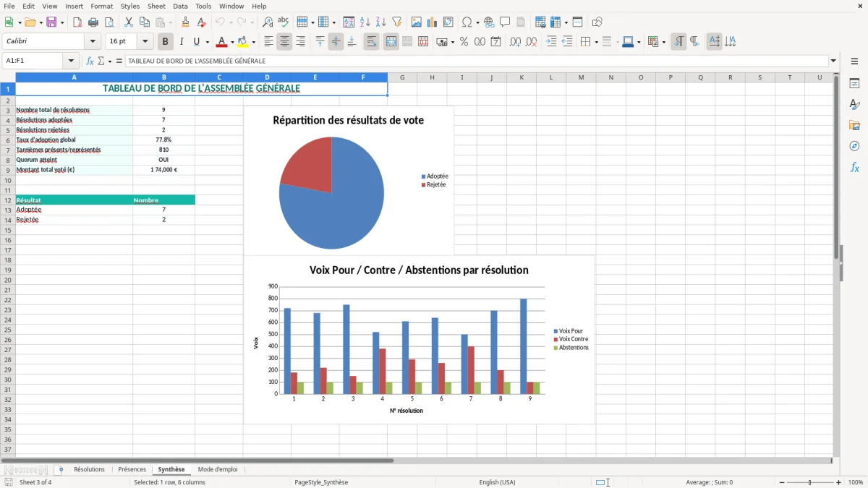Apply yellow background color
The height and width of the screenshot is (488, 868).
(x=242, y=42)
